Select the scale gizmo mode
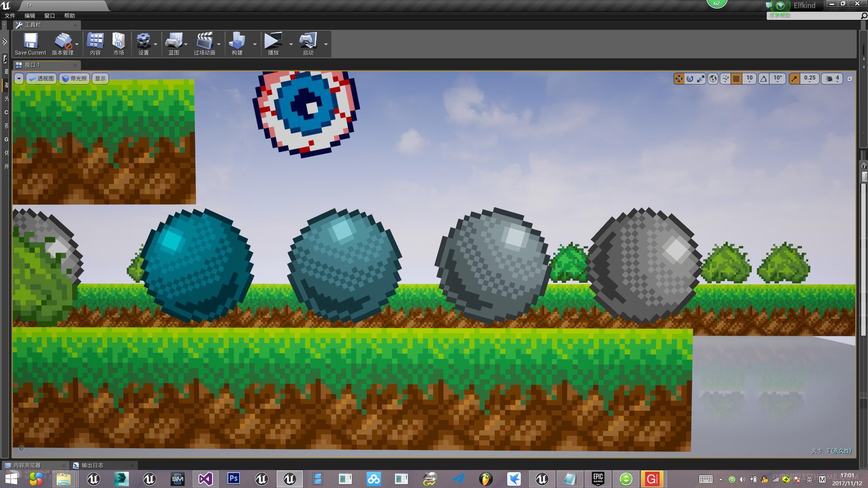 (701, 79)
